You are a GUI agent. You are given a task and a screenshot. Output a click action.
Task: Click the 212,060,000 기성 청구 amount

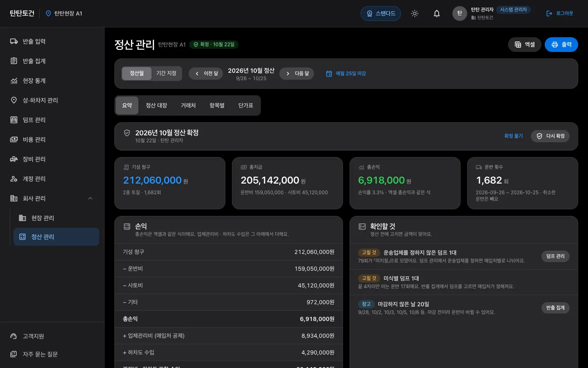pyautogui.click(x=152, y=180)
